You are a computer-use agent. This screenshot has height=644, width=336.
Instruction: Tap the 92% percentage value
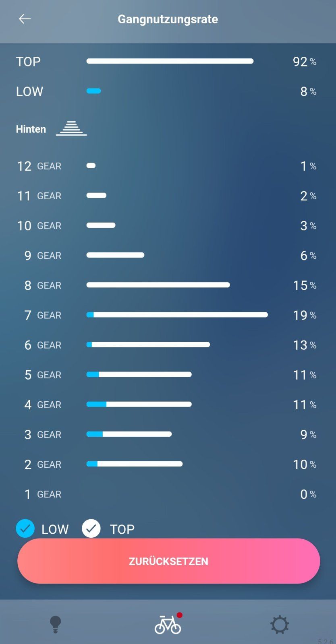(304, 62)
